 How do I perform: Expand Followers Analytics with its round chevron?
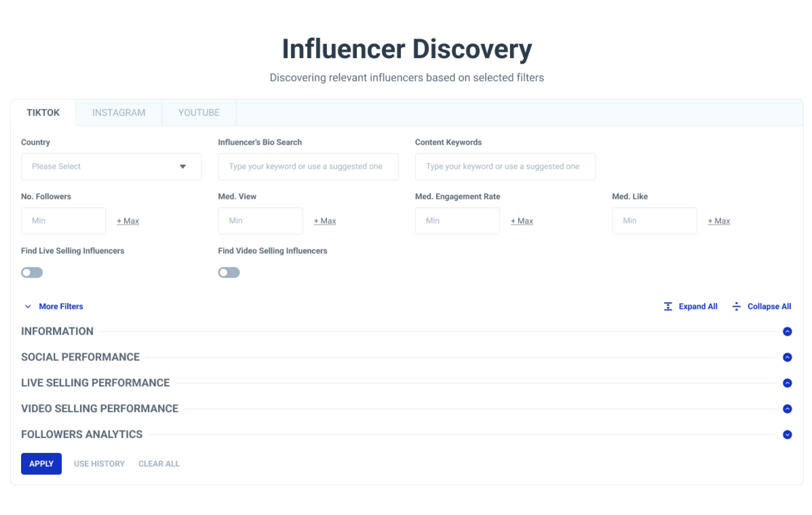[787, 434]
